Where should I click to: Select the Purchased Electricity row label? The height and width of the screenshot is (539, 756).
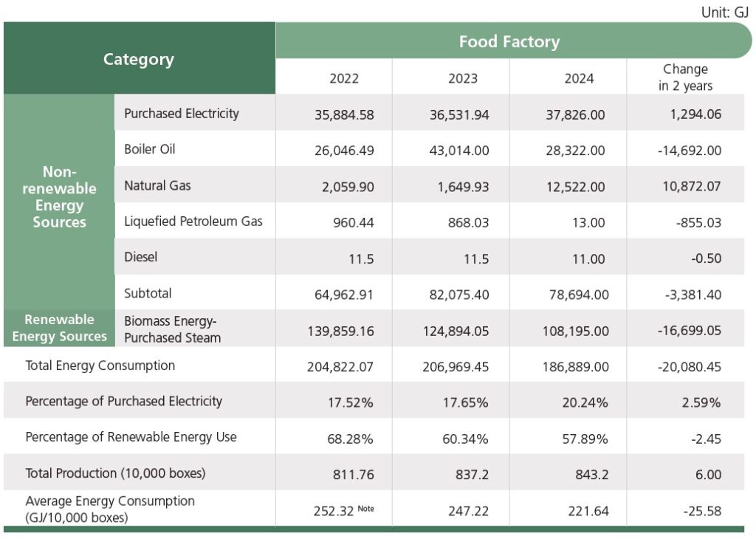coord(182,114)
